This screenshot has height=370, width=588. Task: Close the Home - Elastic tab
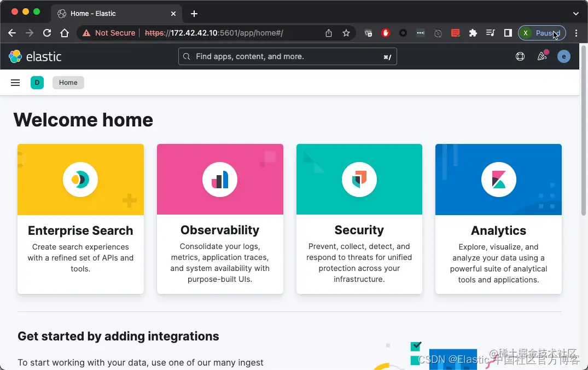click(173, 14)
